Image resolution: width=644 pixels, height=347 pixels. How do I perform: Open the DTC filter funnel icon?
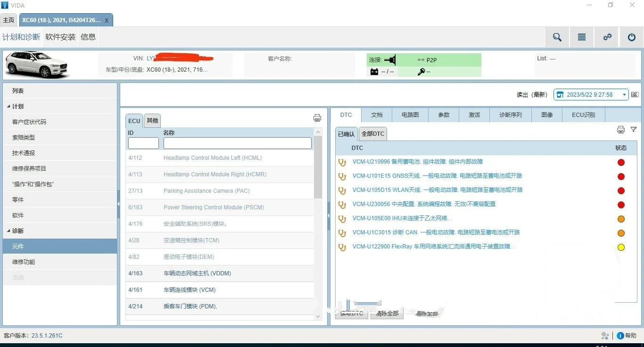coord(634,129)
